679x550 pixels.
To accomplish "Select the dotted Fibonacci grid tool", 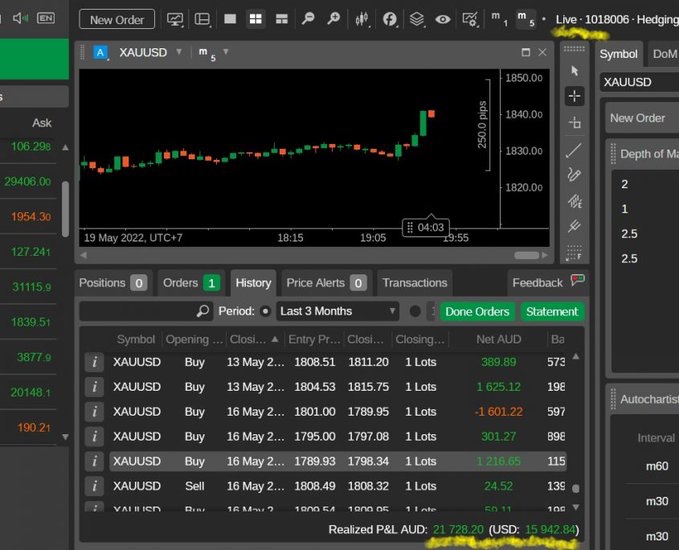I will tap(574, 252).
